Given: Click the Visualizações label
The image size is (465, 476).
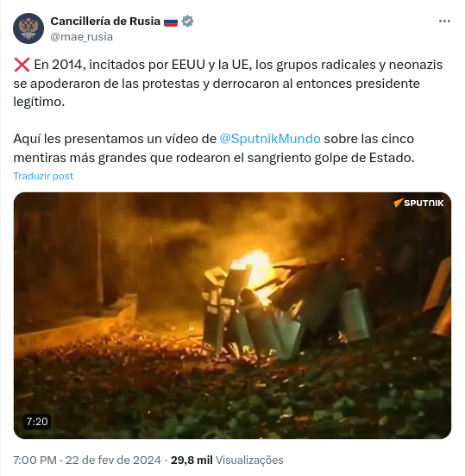Looking at the screenshot, I should tap(249, 460).
